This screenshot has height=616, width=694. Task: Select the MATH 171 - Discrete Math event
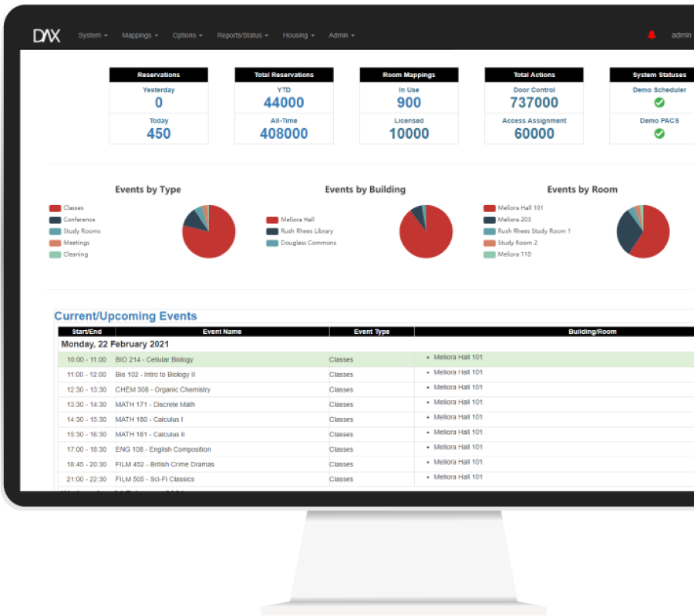pos(155,405)
